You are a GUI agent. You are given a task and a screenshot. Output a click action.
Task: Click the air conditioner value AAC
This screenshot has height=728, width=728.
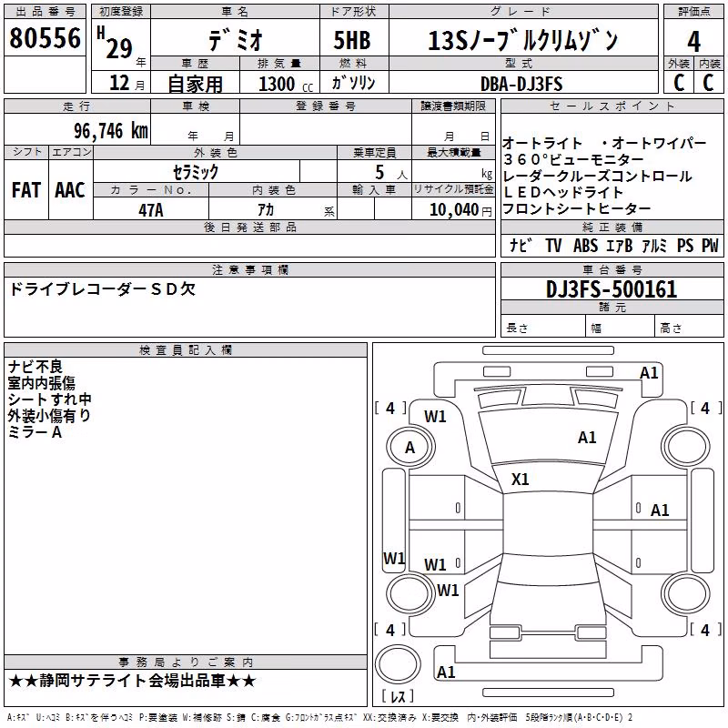click(70, 190)
